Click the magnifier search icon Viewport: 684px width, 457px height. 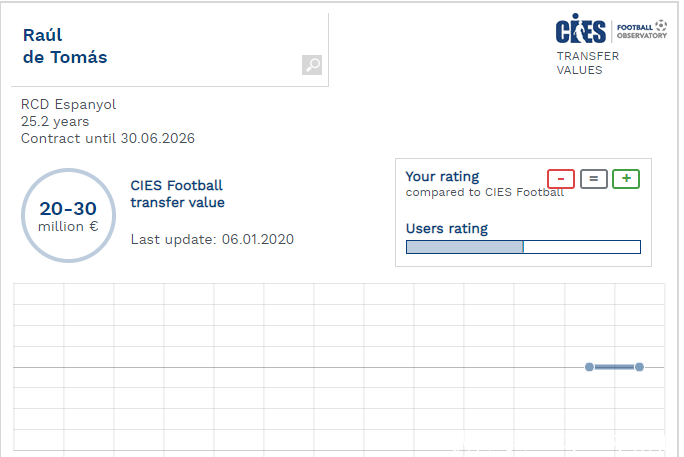click(x=312, y=65)
